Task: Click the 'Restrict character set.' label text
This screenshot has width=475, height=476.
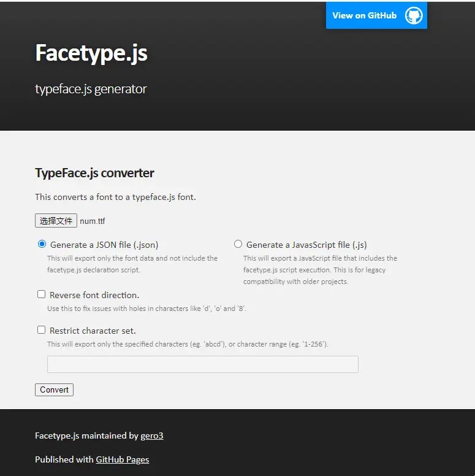Action: coord(93,331)
